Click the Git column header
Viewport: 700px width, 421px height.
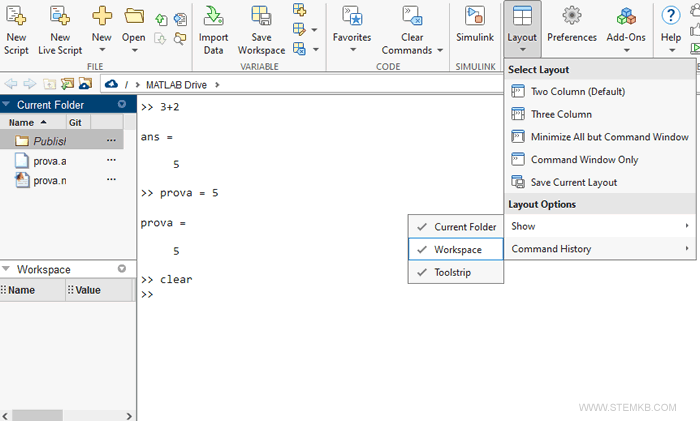click(x=78, y=122)
